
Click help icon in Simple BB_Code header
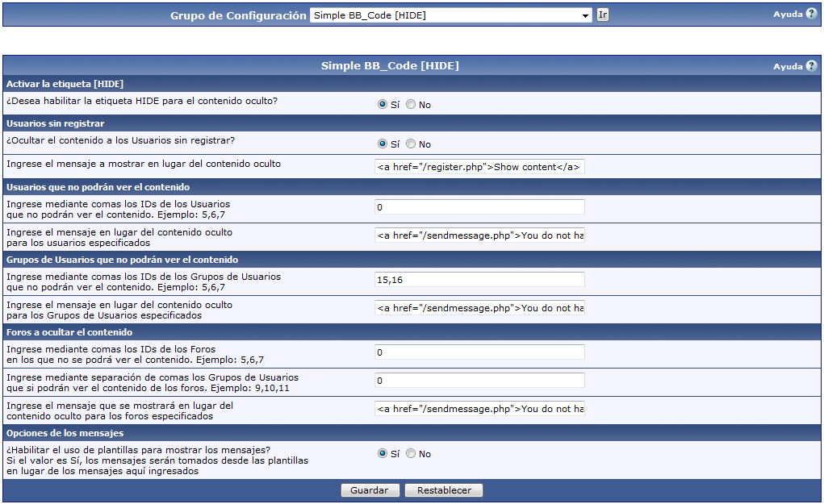click(x=811, y=66)
